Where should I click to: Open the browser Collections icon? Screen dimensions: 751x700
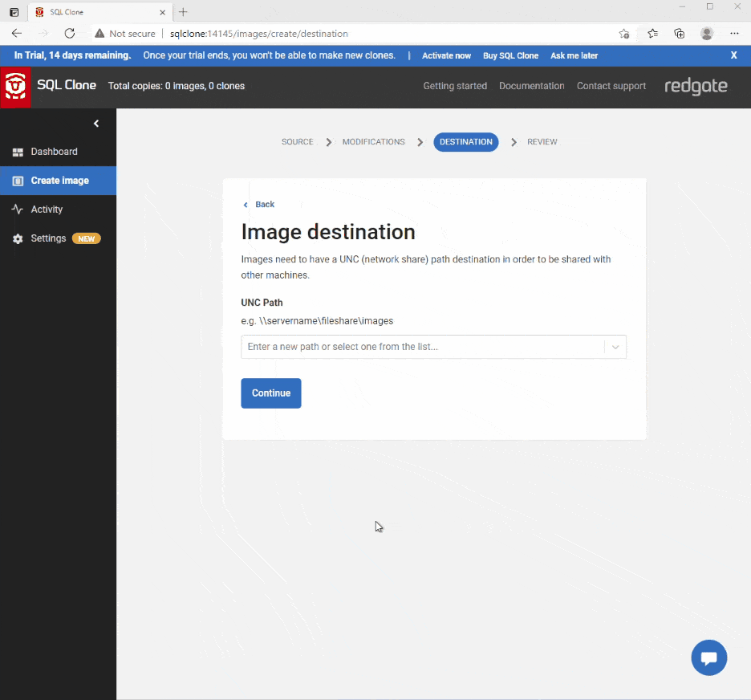tap(679, 34)
